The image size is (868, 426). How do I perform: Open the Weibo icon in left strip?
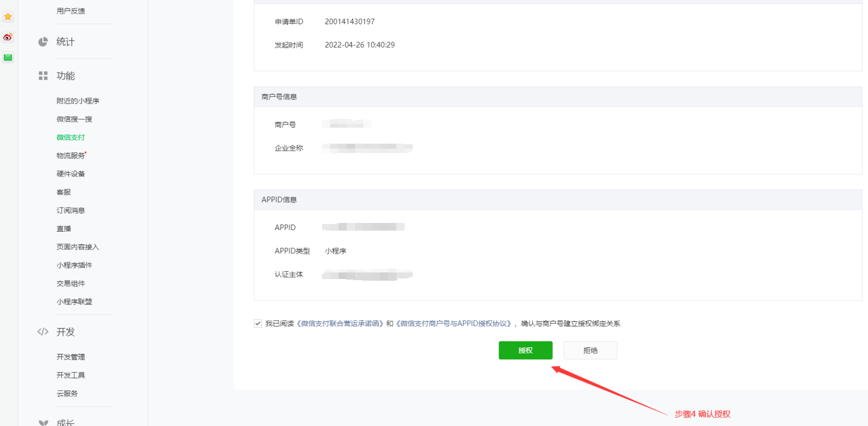tap(8, 37)
